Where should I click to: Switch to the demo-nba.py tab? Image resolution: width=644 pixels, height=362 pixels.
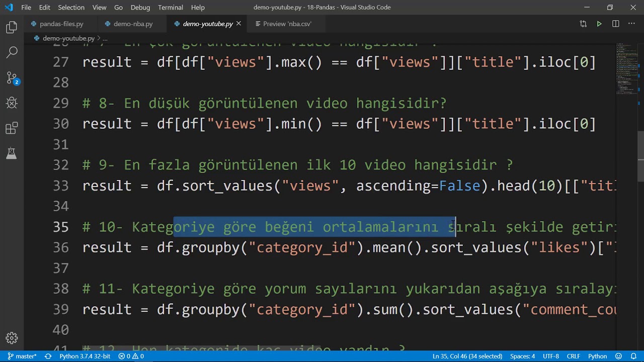(x=133, y=24)
